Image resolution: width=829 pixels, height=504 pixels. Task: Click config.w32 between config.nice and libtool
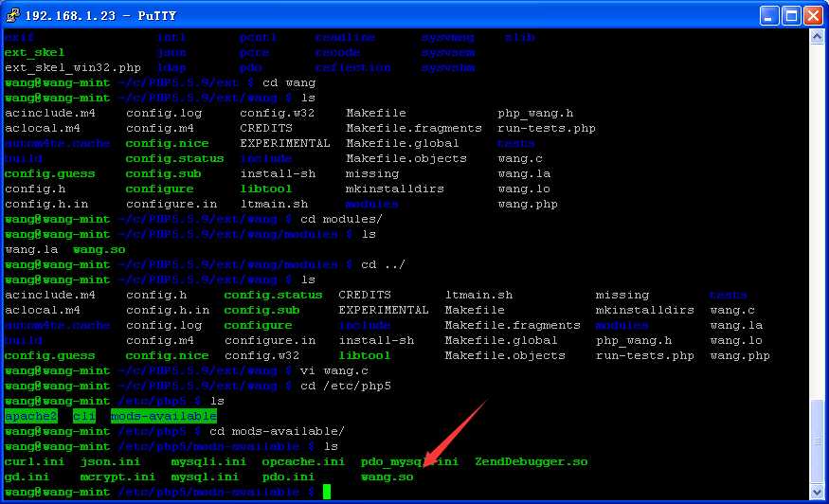pyautogui.click(x=262, y=356)
